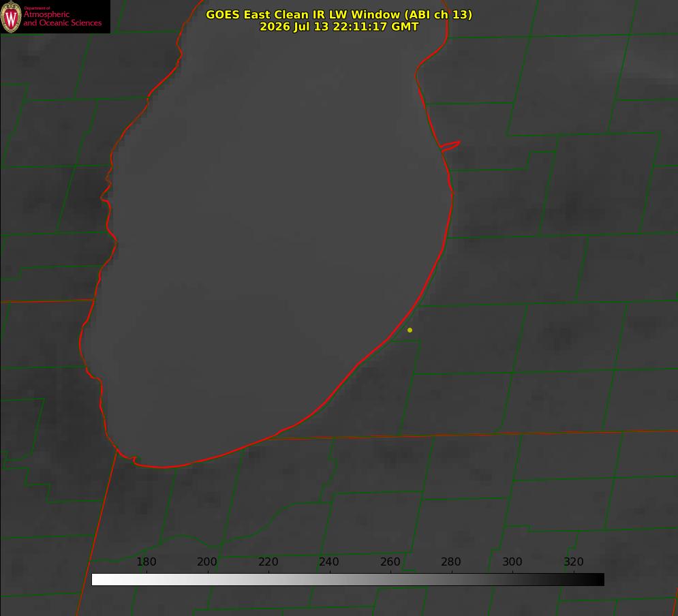Click the small red-outlined inlet on eastern shore
The height and width of the screenshot is (616, 678).
tap(450, 146)
